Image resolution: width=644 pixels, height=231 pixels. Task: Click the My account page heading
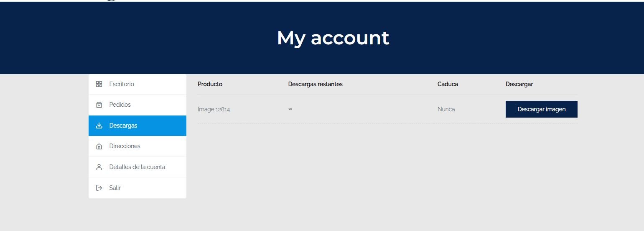coord(333,38)
